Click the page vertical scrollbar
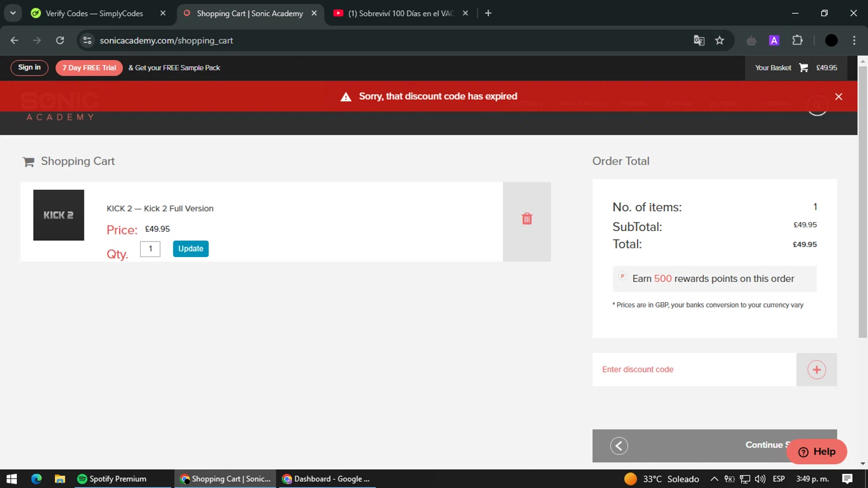This screenshot has height=488, width=868. click(x=863, y=203)
